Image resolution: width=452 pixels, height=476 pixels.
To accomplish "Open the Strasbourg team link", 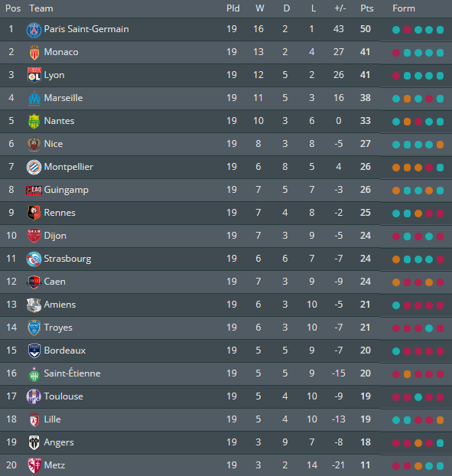I will (x=67, y=259).
